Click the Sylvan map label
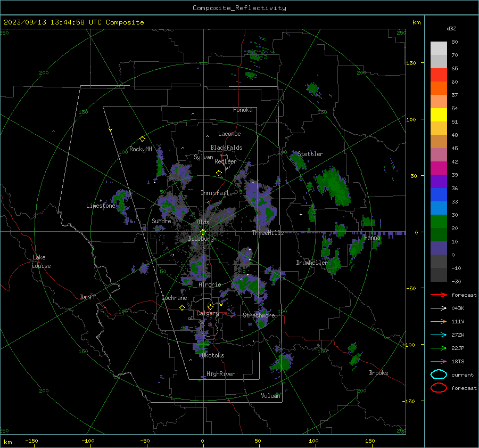 click(x=203, y=157)
